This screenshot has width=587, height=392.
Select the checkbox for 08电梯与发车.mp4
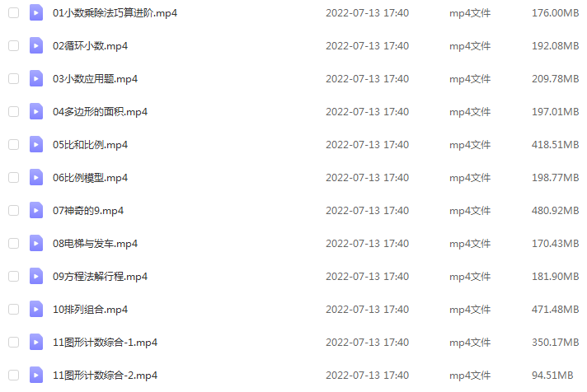13,243
